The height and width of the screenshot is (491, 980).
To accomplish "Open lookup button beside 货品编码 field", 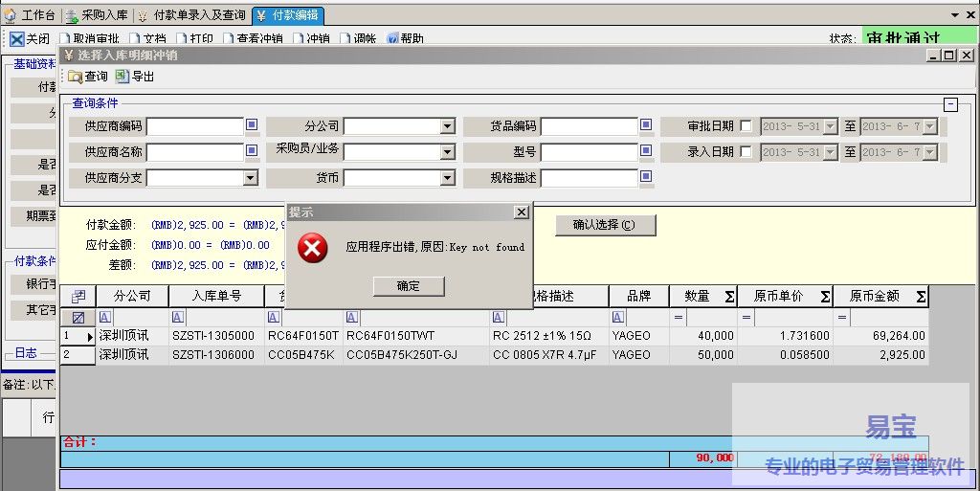I will pos(646,125).
